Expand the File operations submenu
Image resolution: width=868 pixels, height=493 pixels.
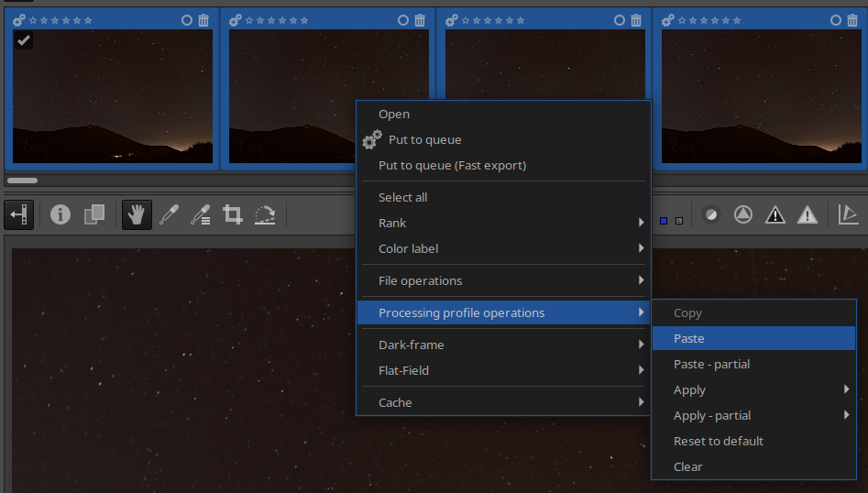pos(503,280)
